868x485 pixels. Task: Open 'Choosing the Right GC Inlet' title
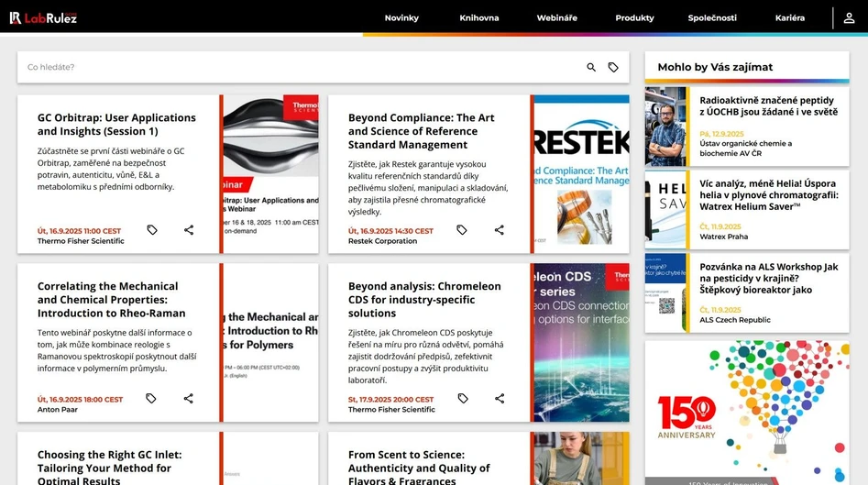coord(110,468)
